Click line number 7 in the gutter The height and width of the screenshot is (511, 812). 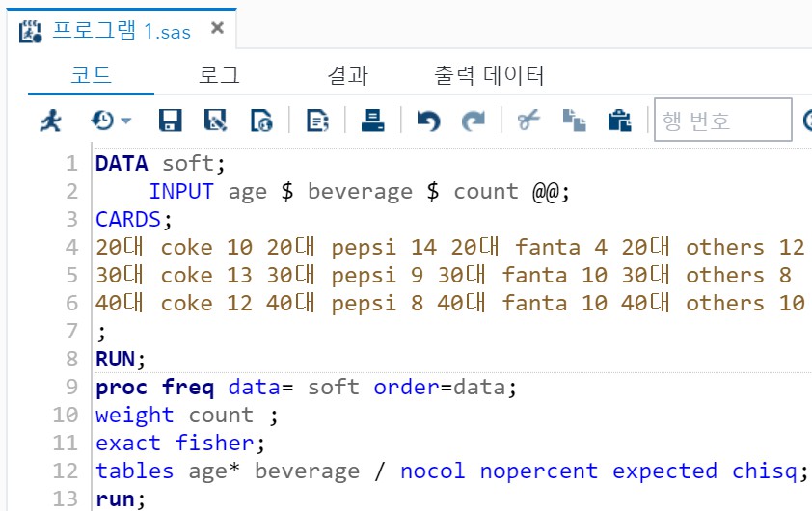[71, 332]
